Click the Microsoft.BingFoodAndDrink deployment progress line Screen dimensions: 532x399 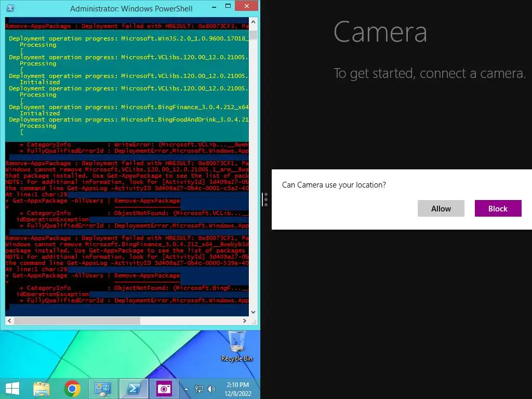coord(129,120)
